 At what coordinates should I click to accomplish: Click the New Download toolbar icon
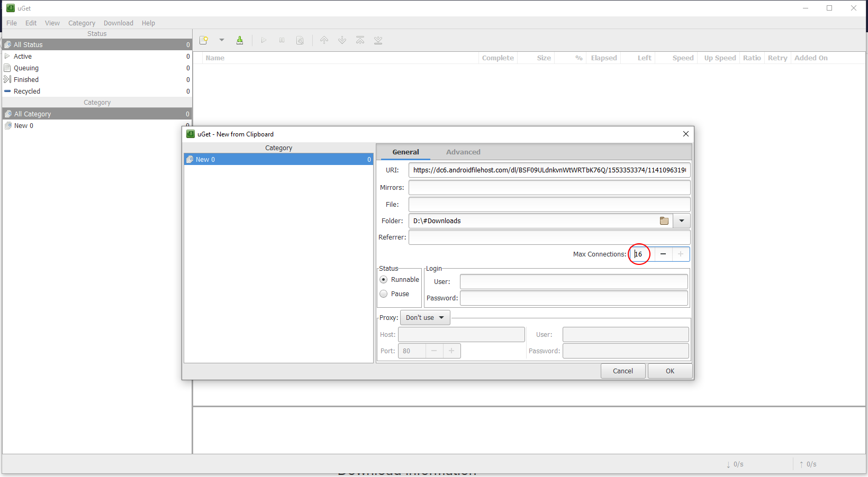pyautogui.click(x=204, y=40)
